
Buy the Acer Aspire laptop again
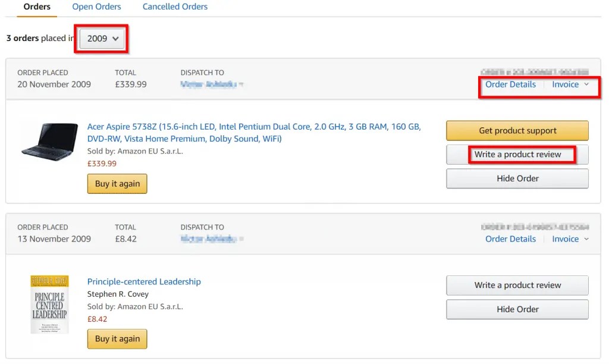point(117,183)
